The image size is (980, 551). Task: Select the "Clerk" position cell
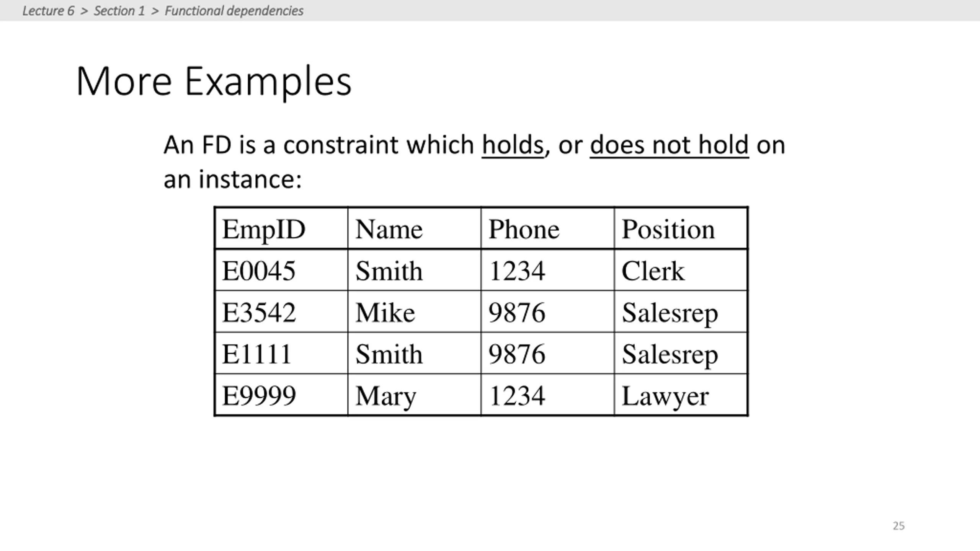[653, 271]
